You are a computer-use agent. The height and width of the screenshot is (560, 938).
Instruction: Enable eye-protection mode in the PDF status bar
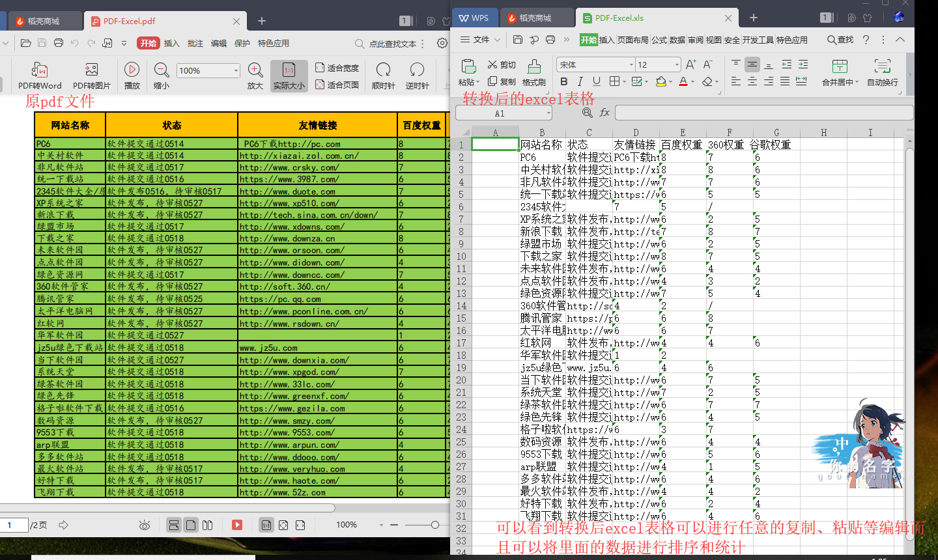(x=145, y=525)
